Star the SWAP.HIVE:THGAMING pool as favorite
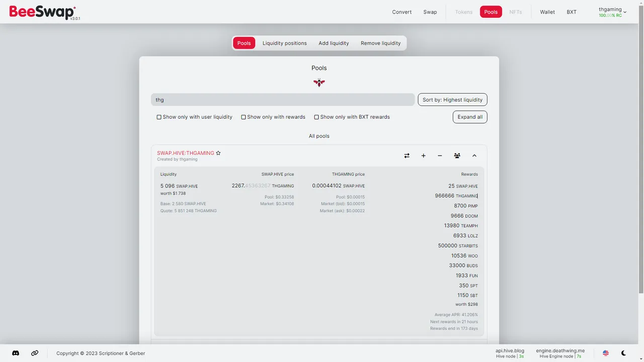Screen dimensions: 644x362 218,153
